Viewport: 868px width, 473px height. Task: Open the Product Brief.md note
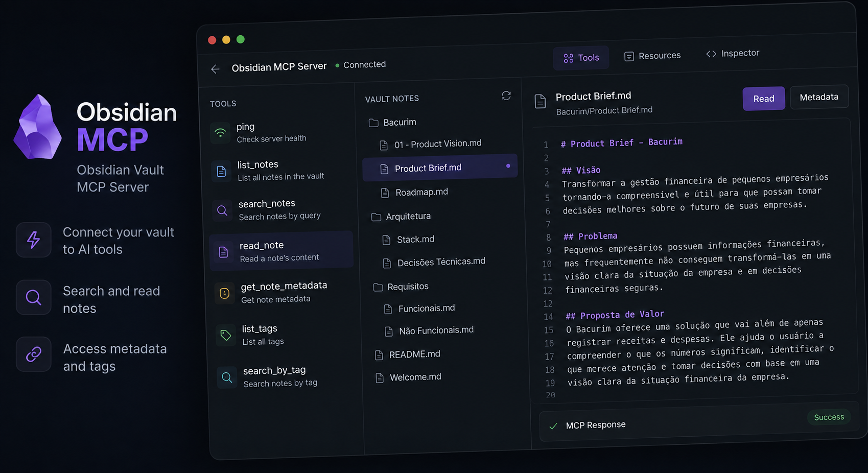[440, 168]
